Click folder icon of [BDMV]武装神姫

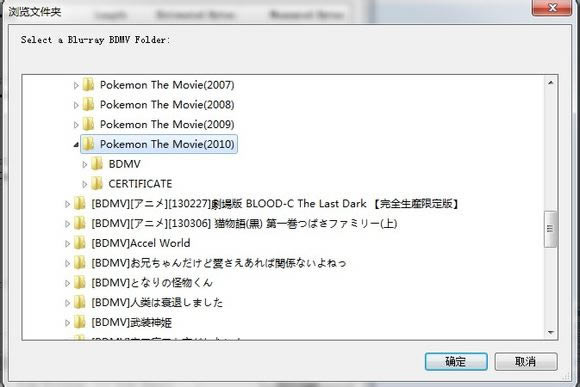(80, 322)
